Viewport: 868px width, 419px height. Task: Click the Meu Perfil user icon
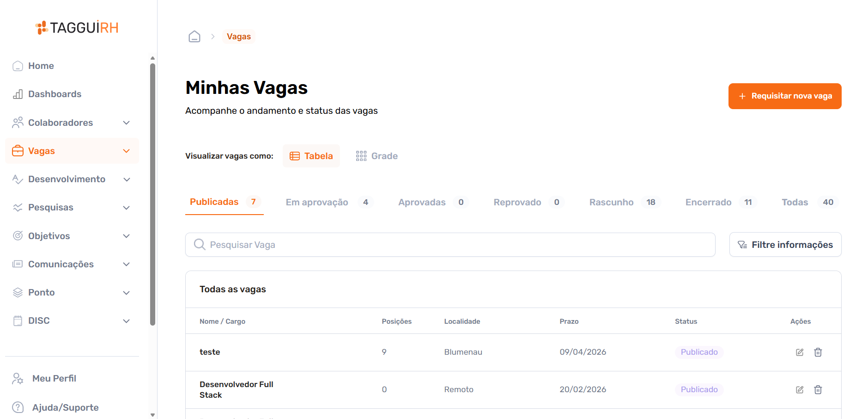tap(18, 379)
